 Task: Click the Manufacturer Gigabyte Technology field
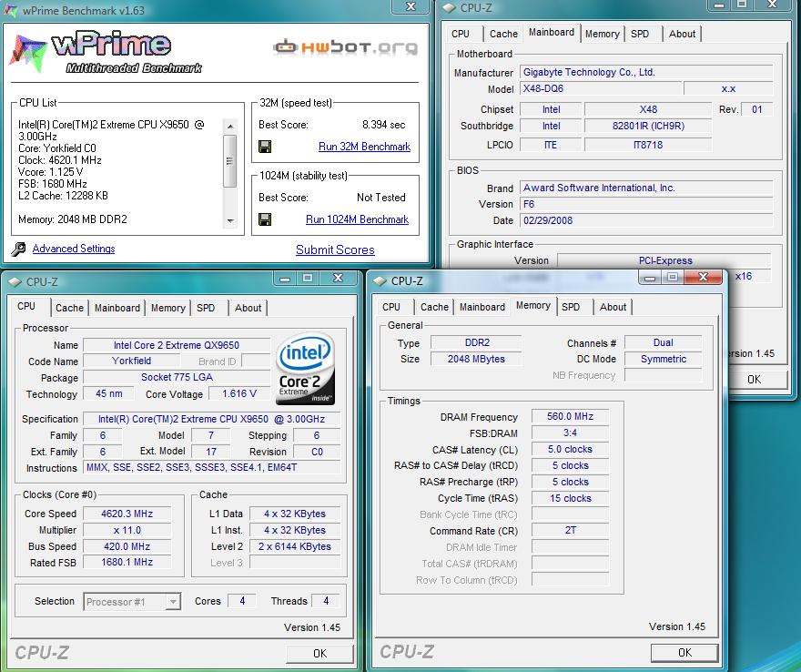(x=646, y=72)
